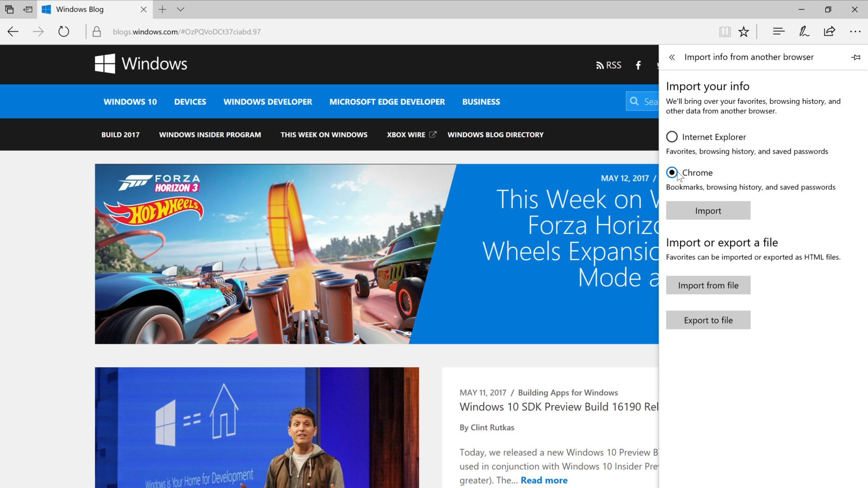Screen dimensions: 868x488
Task: Open author Clint Rutkas link
Action: [492, 428]
